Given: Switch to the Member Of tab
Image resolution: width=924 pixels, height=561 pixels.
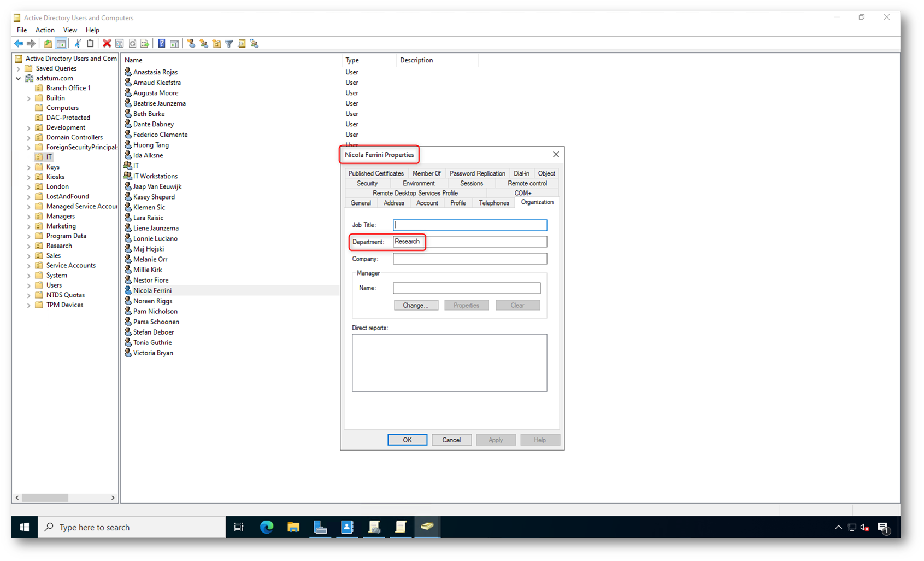Looking at the screenshot, I should pos(426,173).
